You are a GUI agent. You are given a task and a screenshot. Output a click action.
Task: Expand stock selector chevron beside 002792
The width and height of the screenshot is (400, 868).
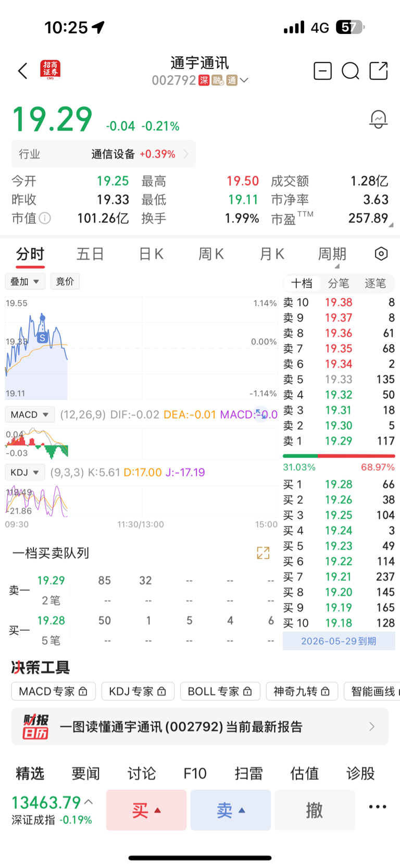point(244,80)
